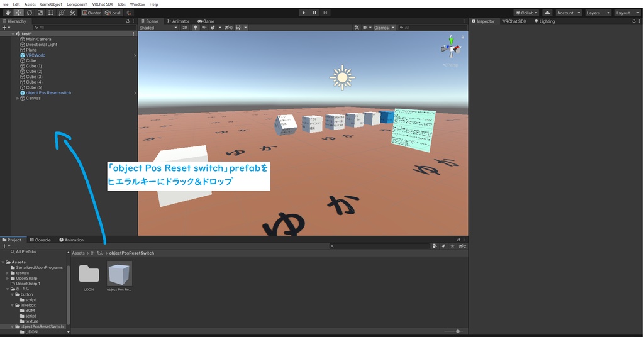This screenshot has height=337, width=644.
Task: Open the Gizmos dropdown arrow
Action: click(x=393, y=28)
